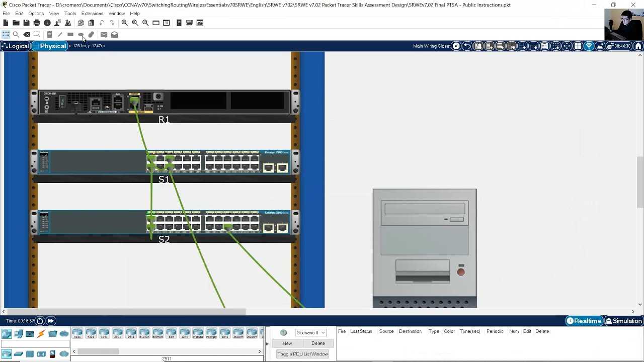Open the Extensions menu
Screen dimensions: 644x362
pyautogui.click(x=92, y=14)
